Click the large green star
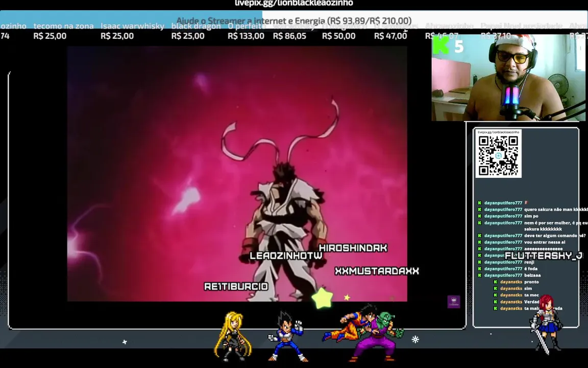This screenshot has width=588, height=368. tap(322, 298)
